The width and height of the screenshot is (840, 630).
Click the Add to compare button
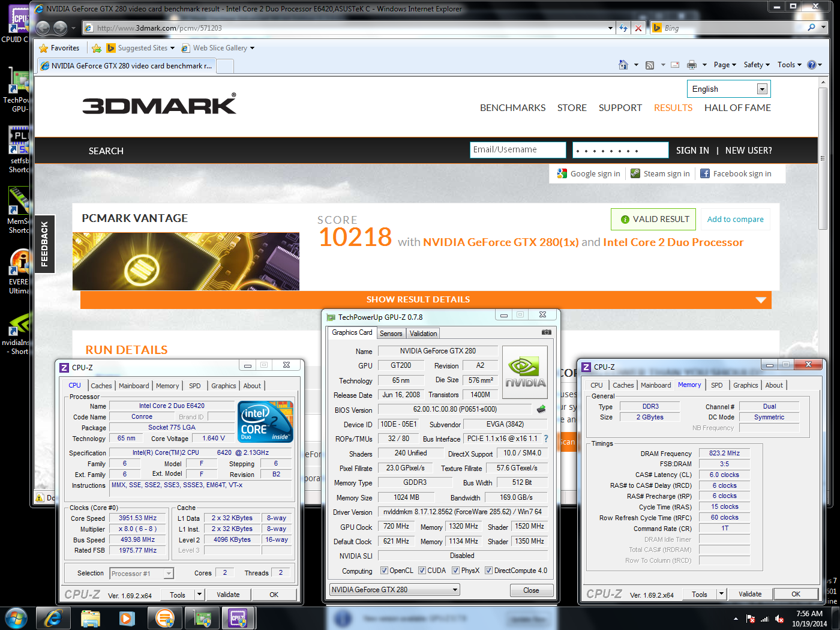pyautogui.click(x=735, y=220)
